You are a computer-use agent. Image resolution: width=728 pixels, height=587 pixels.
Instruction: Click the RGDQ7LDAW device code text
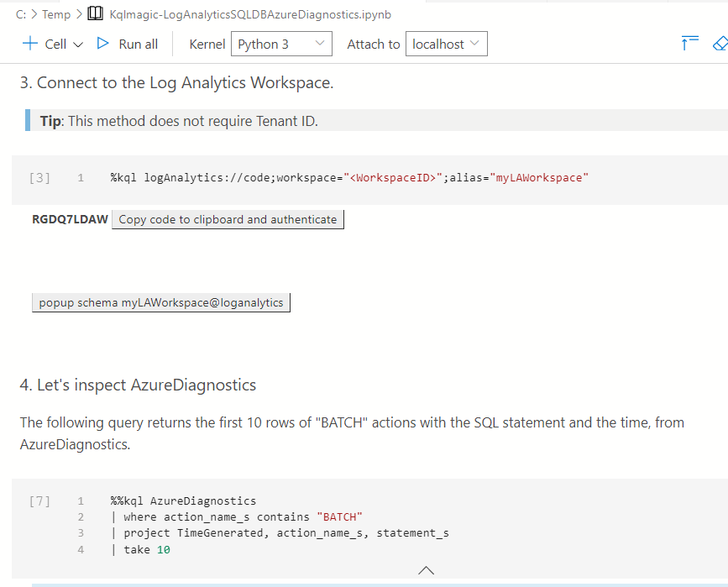click(70, 219)
